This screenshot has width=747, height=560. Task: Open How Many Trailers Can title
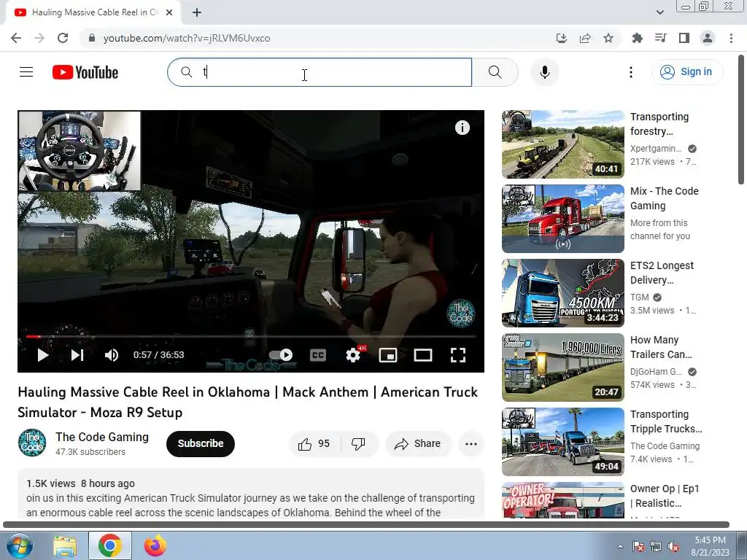pos(661,347)
